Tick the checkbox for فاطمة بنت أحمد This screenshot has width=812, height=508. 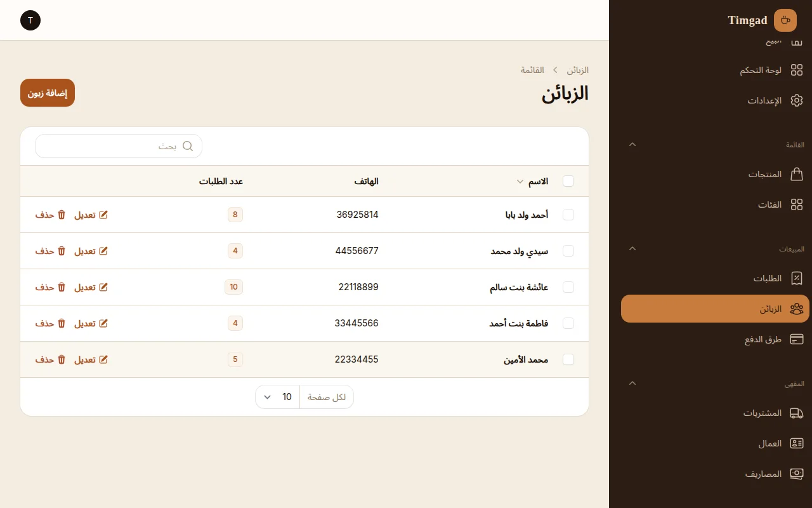click(568, 323)
